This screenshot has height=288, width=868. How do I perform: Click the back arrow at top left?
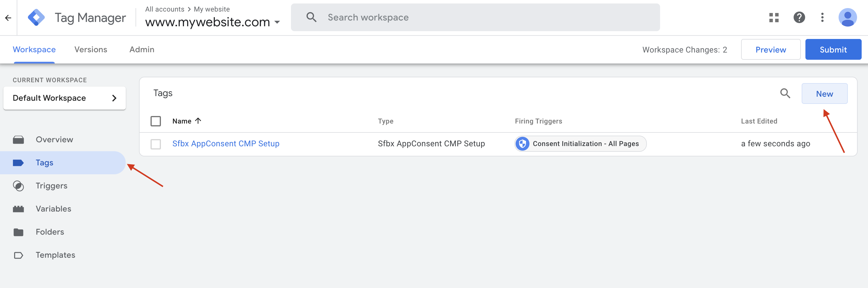pyautogui.click(x=8, y=18)
